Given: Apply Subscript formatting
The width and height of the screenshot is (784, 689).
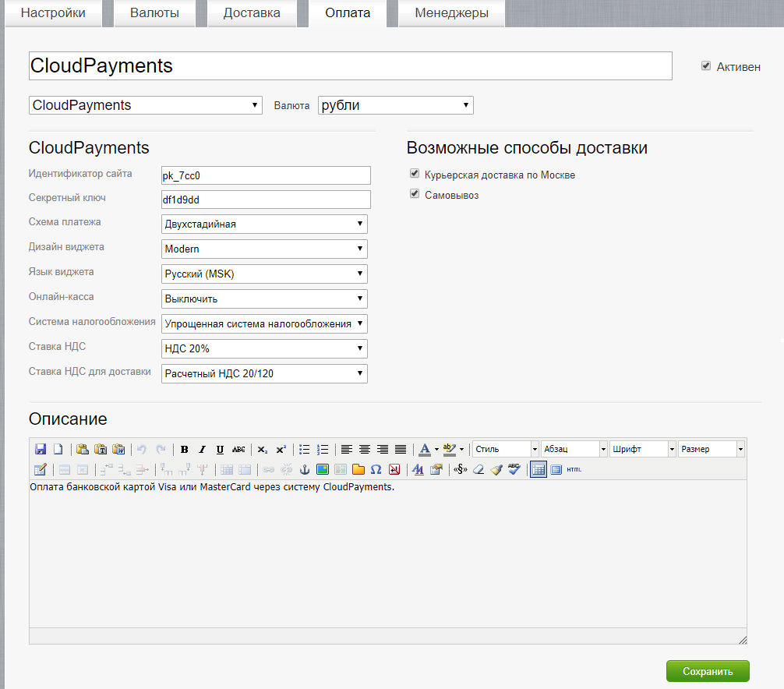Looking at the screenshot, I should [x=263, y=449].
